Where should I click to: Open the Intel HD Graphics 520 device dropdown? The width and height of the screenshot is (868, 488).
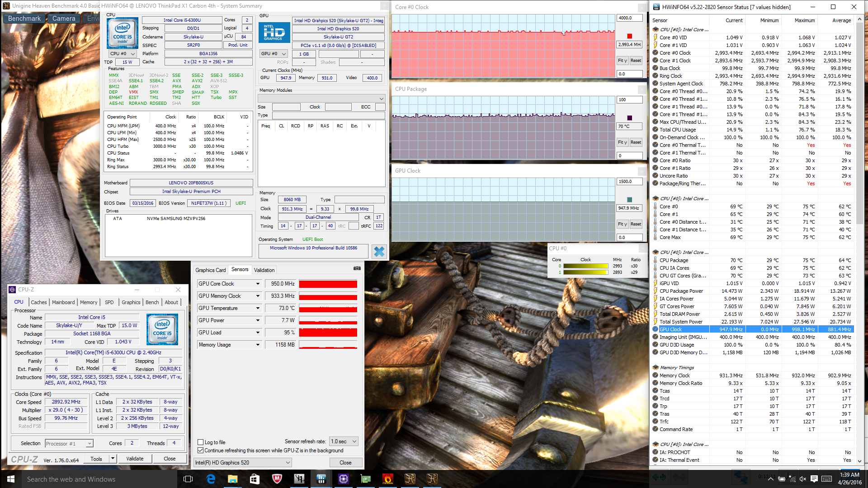[243, 463]
